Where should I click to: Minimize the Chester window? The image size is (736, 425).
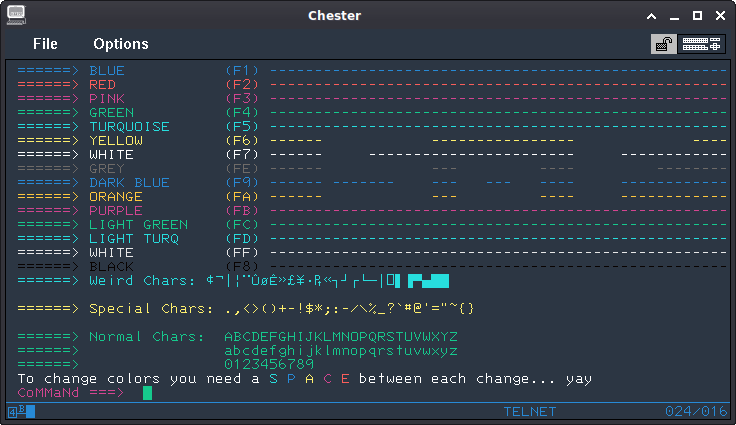(x=675, y=16)
